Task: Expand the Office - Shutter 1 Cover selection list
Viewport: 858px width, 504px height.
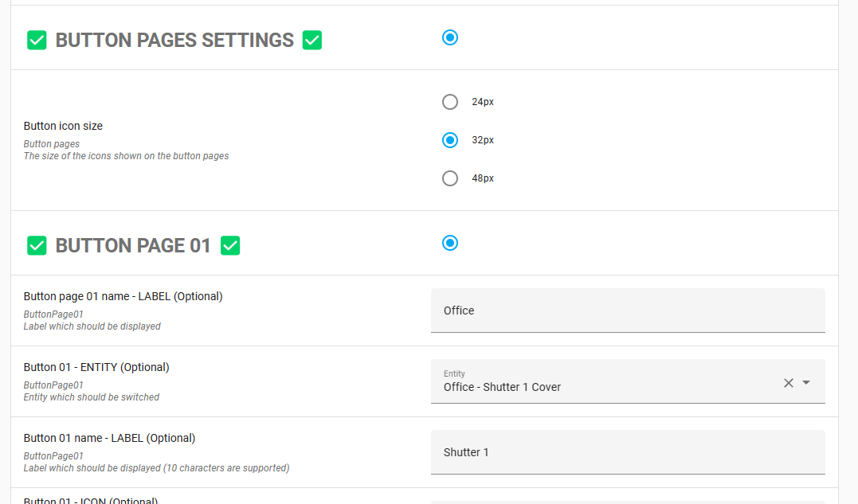Action: pos(805,383)
